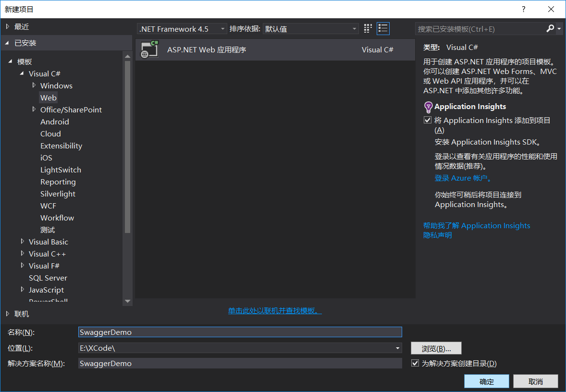566x392 pixels.
Task: Expand the Office/SharePoint tree node
Action: click(34, 109)
